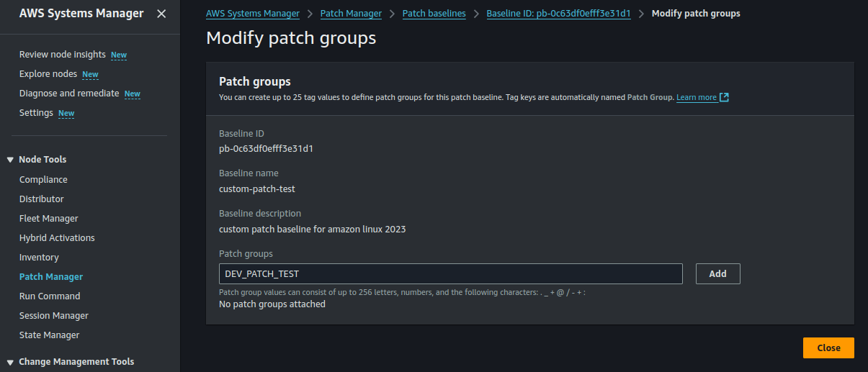Viewport: 868px width, 372px height.
Task: Navigate to Compliance
Action: [43, 180]
